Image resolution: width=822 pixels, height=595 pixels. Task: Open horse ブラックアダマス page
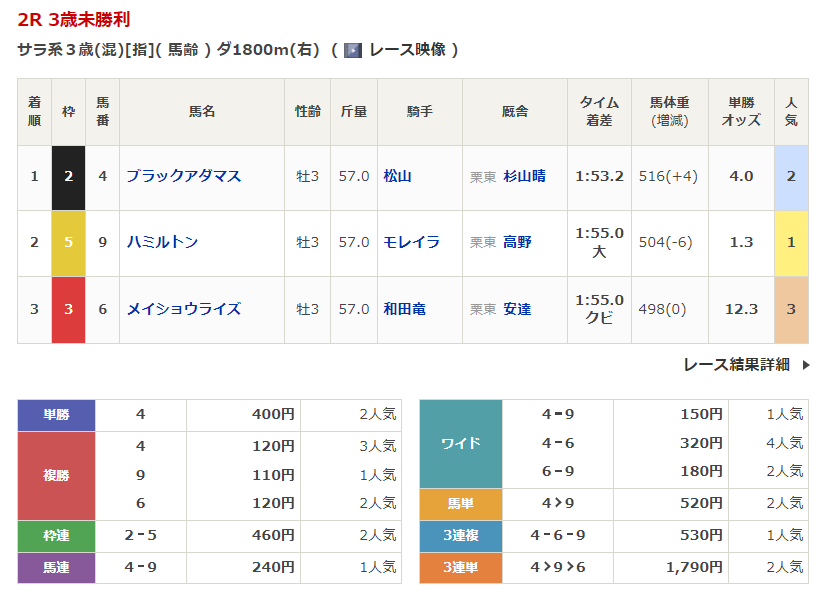coord(183,176)
